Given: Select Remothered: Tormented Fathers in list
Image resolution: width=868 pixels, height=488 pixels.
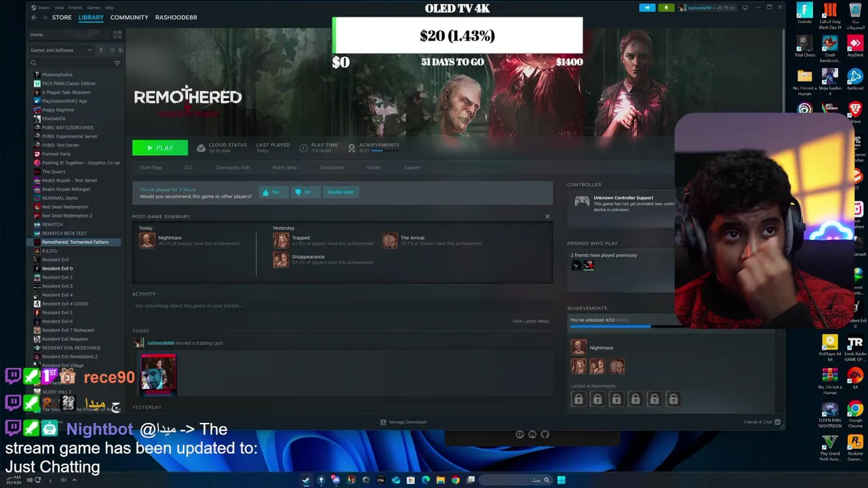Looking at the screenshot, I should click(75, 242).
